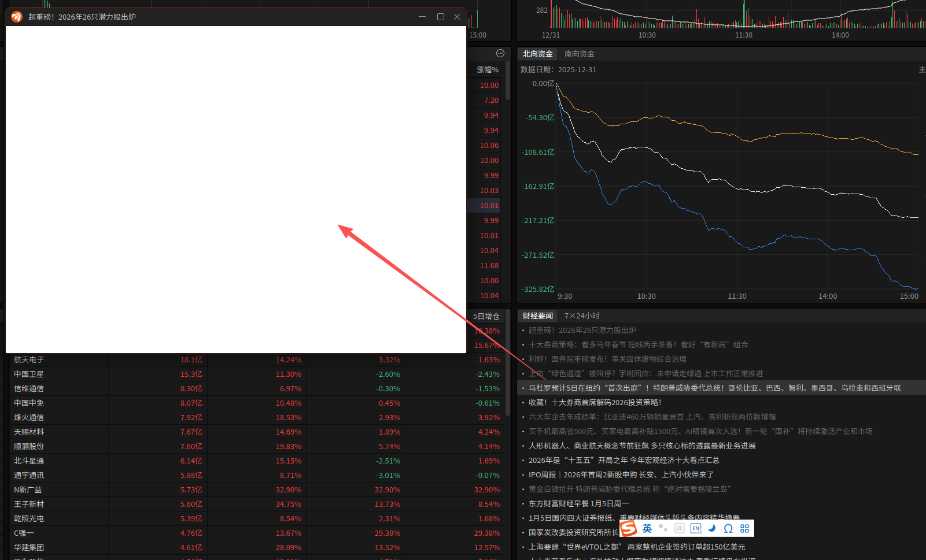The width and height of the screenshot is (926, 560).
Task: Select stock row 王子新材
Action: (257, 504)
